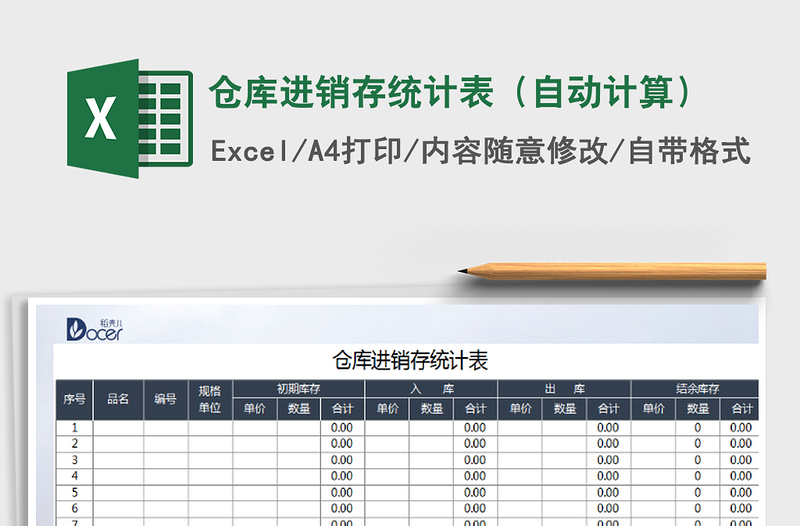Click the Docer leaf logo
Image resolution: width=800 pixels, height=526 pixels.
(93, 328)
